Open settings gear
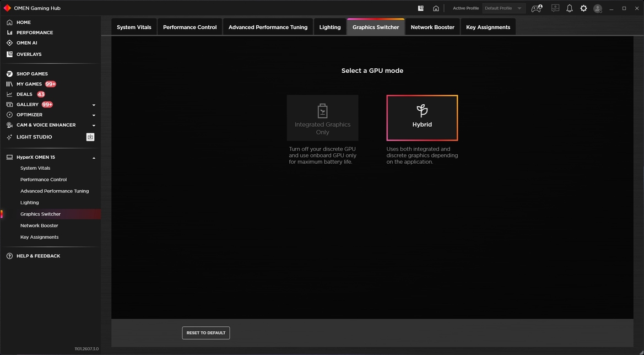This screenshot has width=644, height=355. 583,8
